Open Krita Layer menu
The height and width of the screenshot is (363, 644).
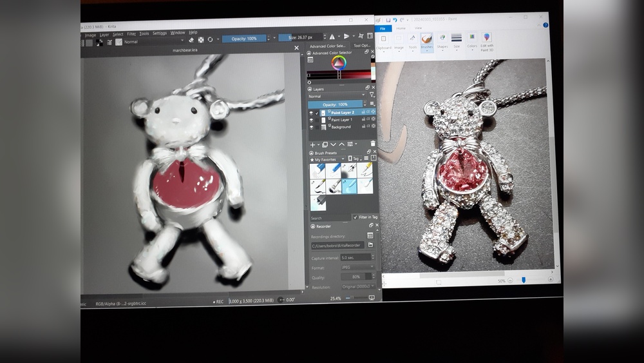104,35
